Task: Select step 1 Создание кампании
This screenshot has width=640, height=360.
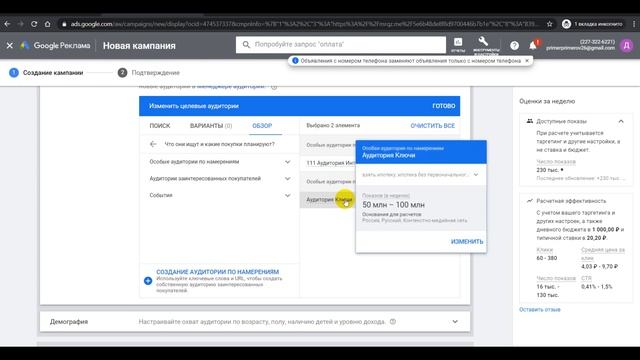Action: point(46,73)
